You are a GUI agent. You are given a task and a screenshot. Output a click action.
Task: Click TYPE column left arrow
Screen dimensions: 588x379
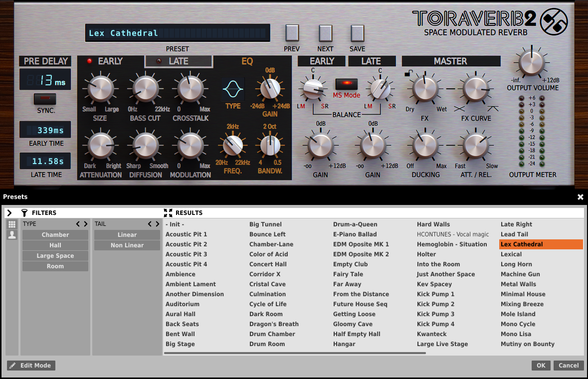pyautogui.click(x=78, y=224)
